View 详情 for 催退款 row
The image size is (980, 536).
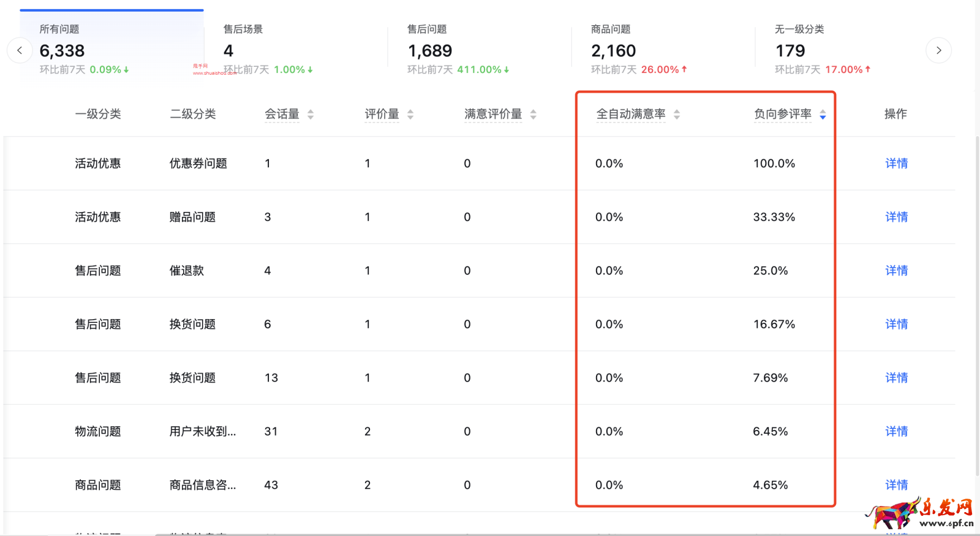pos(896,271)
